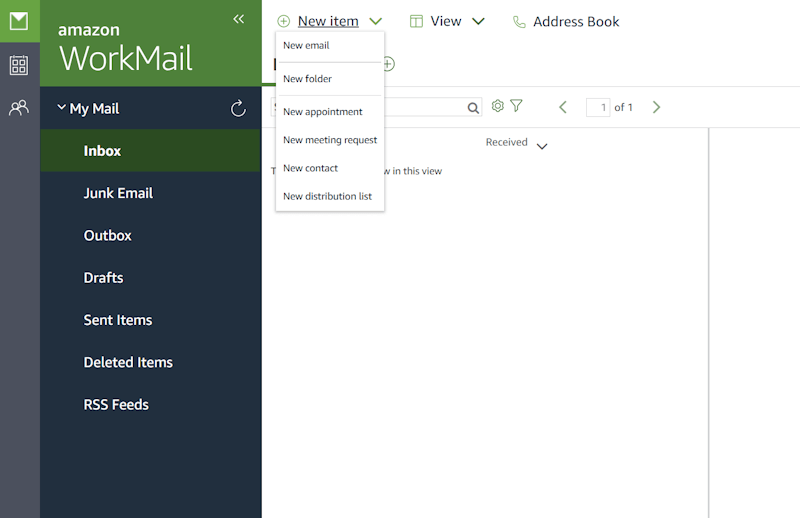Screen dimensions: 800x518
Task: Open the Mail view icon
Action: pos(19,21)
